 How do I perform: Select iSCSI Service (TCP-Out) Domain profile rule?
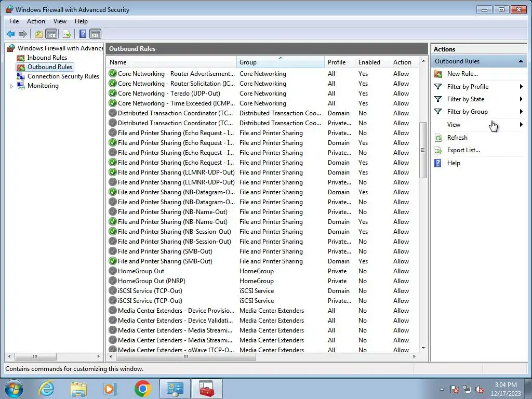[263, 291]
